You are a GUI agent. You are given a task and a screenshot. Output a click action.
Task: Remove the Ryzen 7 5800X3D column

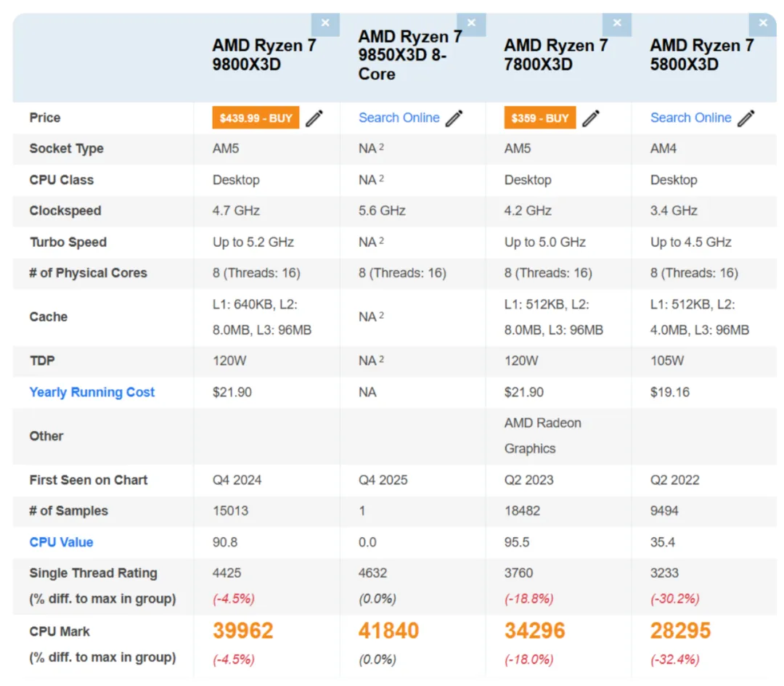pyautogui.click(x=763, y=23)
